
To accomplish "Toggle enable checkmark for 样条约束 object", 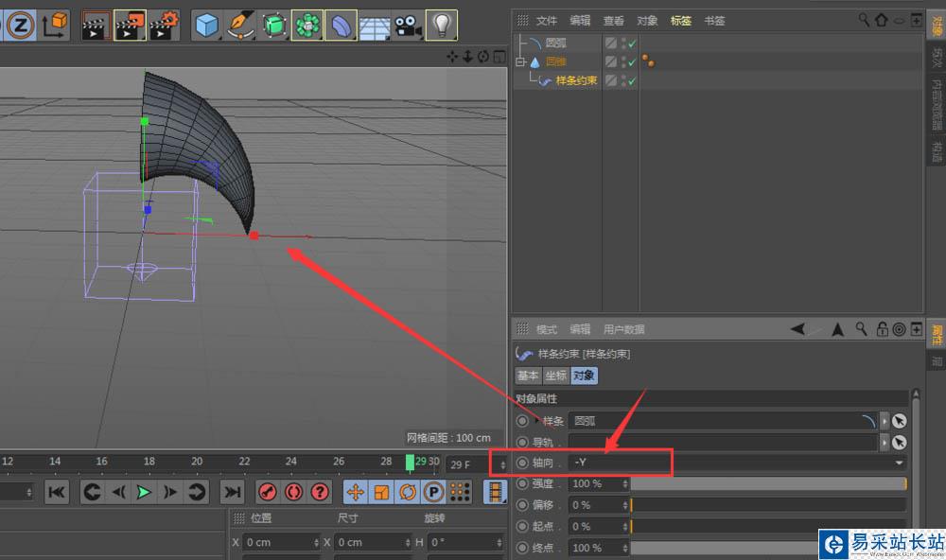I will (632, 80).
